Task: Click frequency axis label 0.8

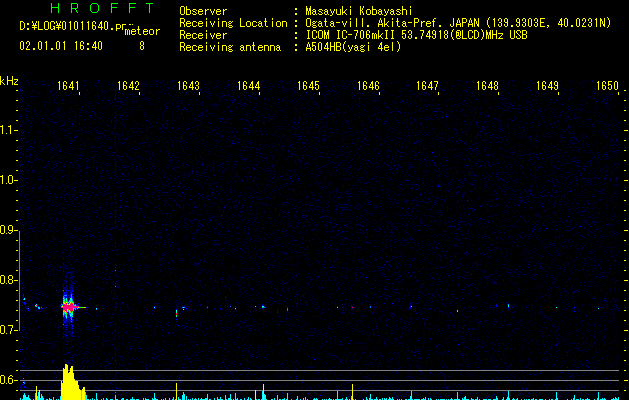Action: [9, 280]
